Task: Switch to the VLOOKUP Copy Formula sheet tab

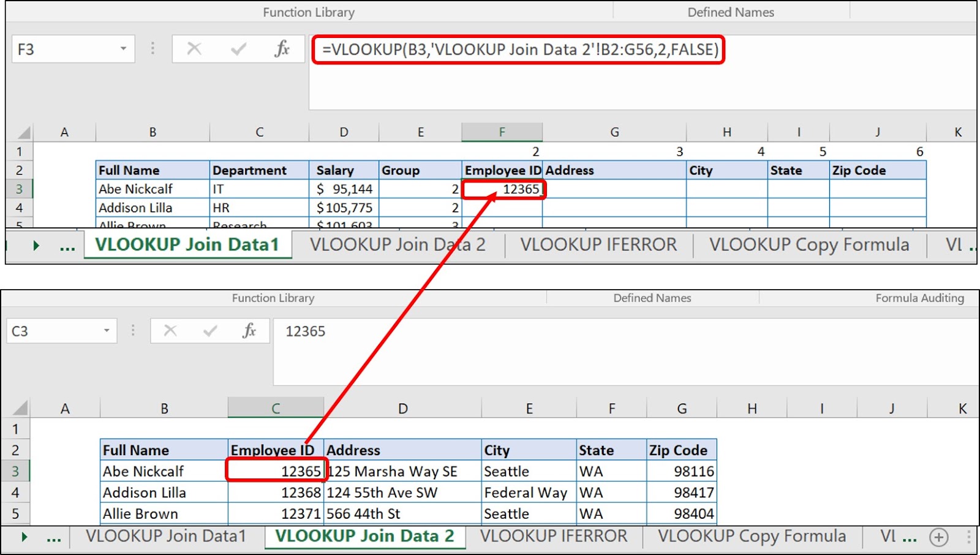Action: pyautogui.click(x=809, y=244)
